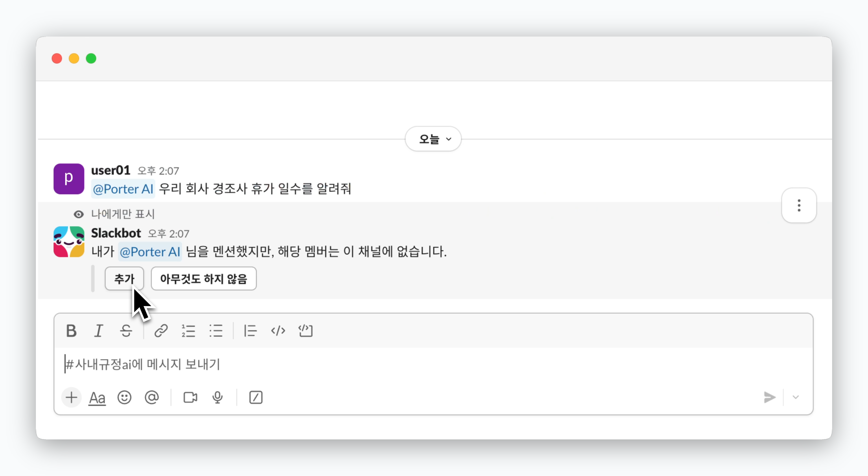Start a bulleted list
This screenshot has height=476, width=868.
(216, 331)
